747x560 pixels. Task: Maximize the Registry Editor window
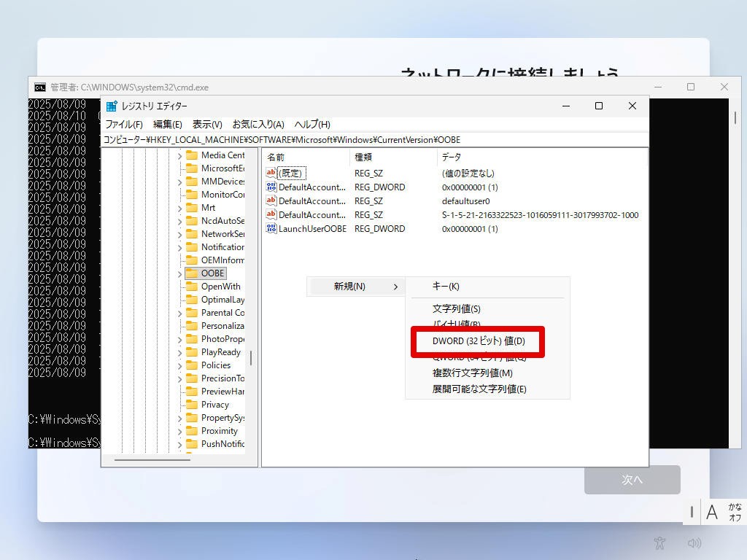click(x=599, y=106)
